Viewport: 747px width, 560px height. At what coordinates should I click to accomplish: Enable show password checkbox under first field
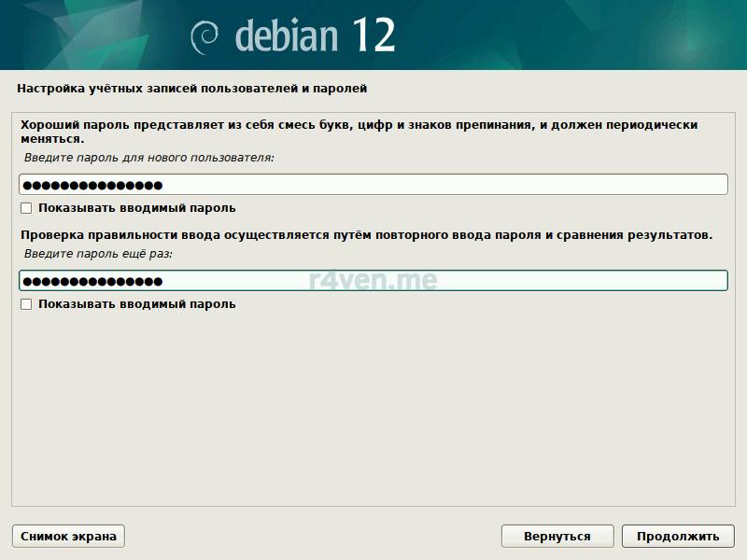(26, 208)
